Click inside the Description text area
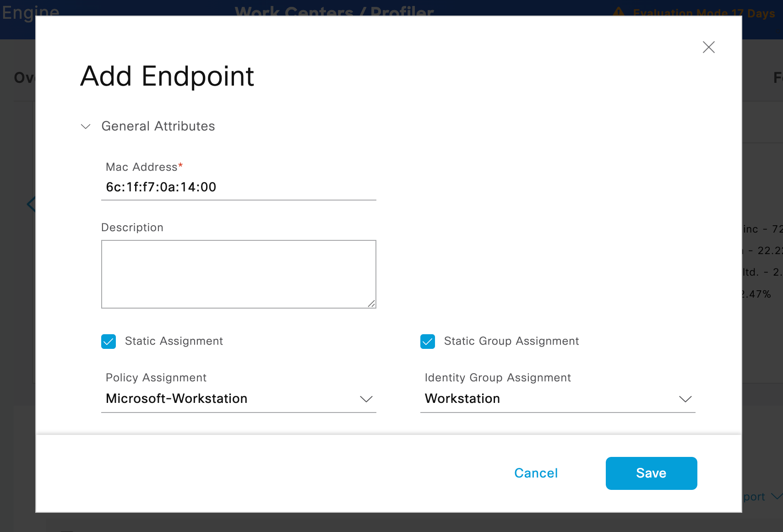This screenshot has width=783, height=532. (239, 274)
